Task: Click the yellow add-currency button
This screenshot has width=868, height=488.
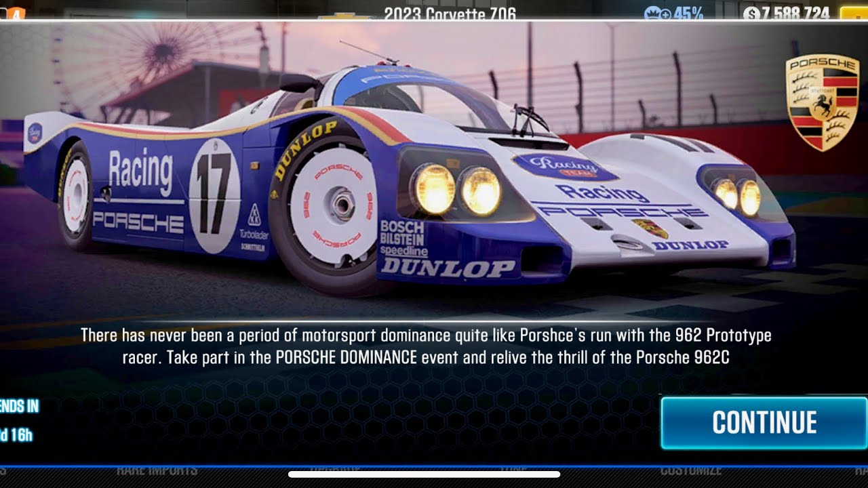Action: [854, 14]
